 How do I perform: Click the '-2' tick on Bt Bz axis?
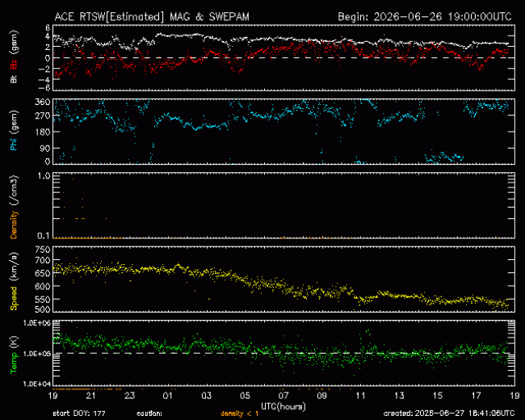45,69
